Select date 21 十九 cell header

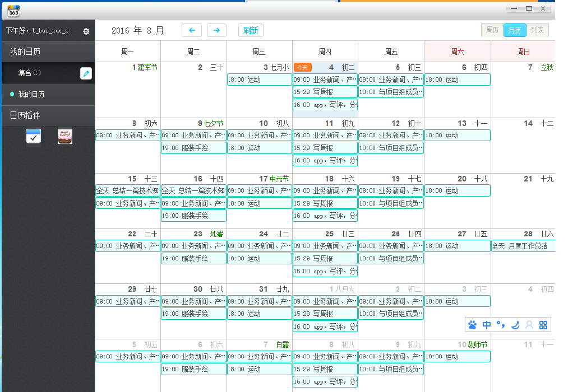click(x=539, y=179)
